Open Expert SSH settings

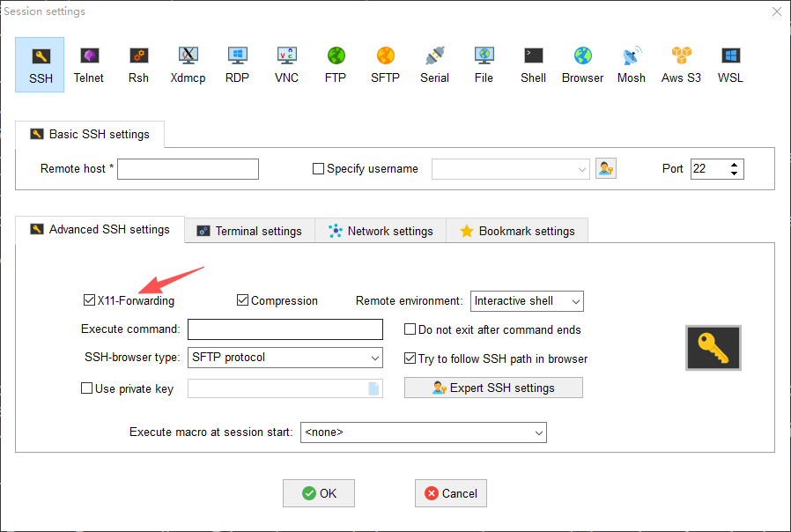click(493, 388)
